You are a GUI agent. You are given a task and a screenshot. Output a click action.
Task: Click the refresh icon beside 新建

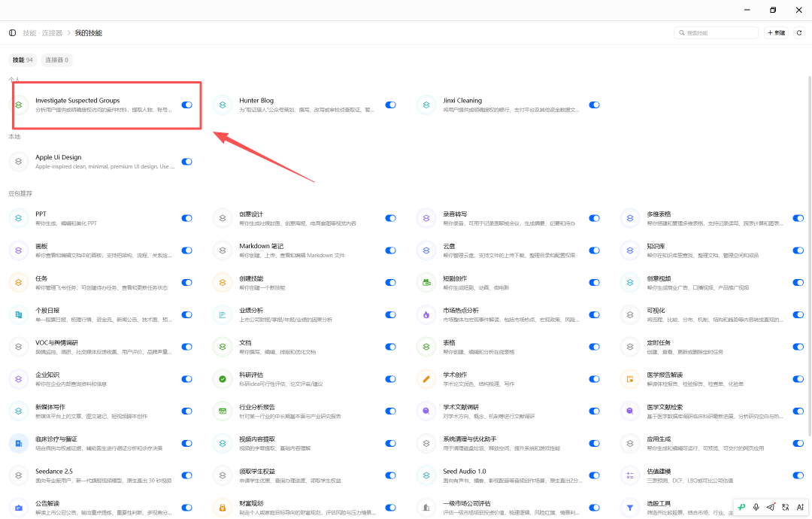tap(799, 32)
